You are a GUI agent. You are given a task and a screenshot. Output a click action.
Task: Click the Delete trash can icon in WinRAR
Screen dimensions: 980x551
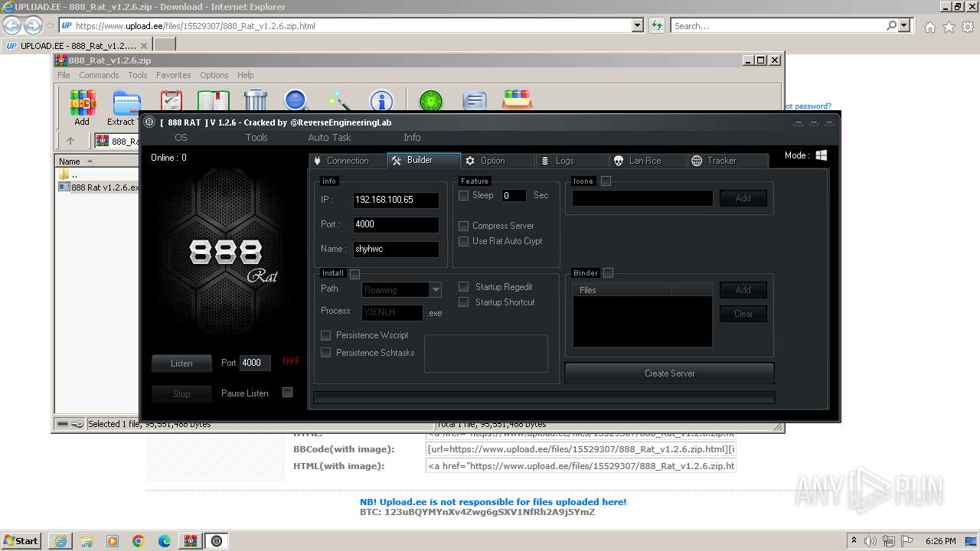(x=256, y=100)
